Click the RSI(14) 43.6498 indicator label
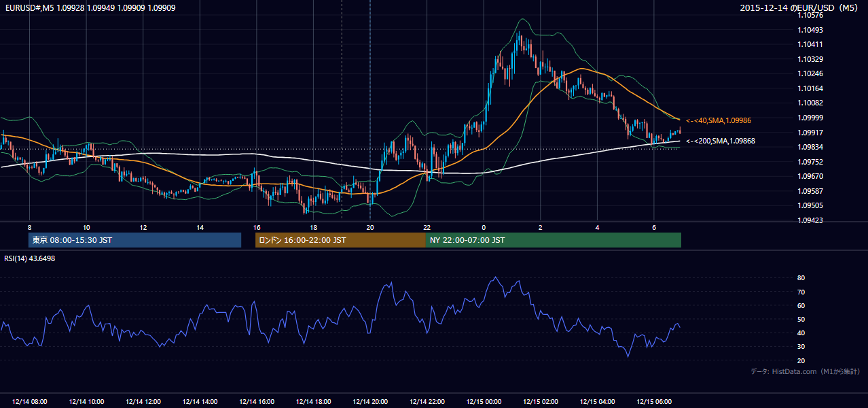Image resolution: width=868 pixels, height=408 pixels. pyautogui.click(x=30, y=258)
